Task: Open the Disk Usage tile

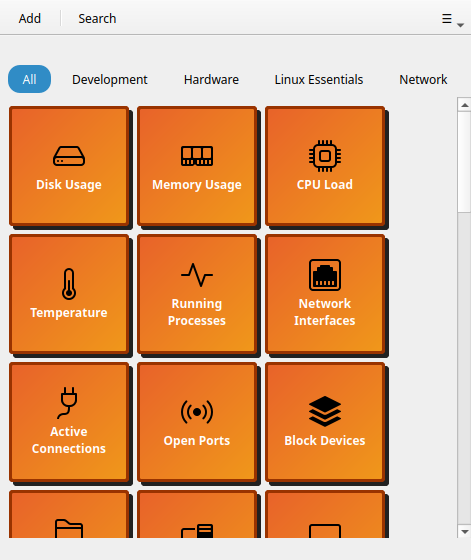Action: point(69,166)
